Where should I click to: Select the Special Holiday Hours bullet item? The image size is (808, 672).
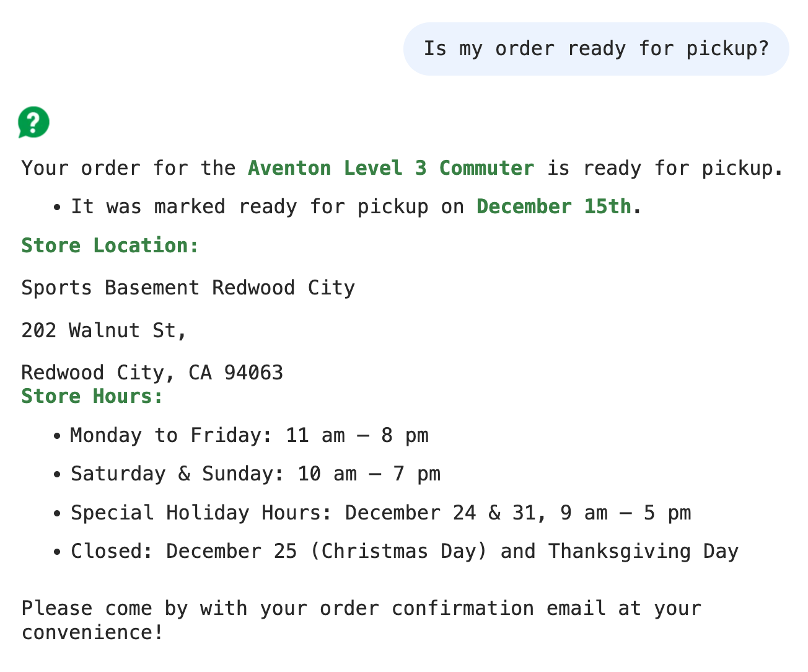coord(381,513)
